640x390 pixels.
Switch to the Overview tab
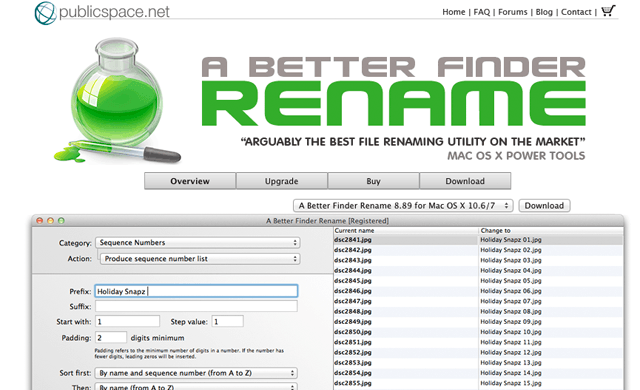190,181
